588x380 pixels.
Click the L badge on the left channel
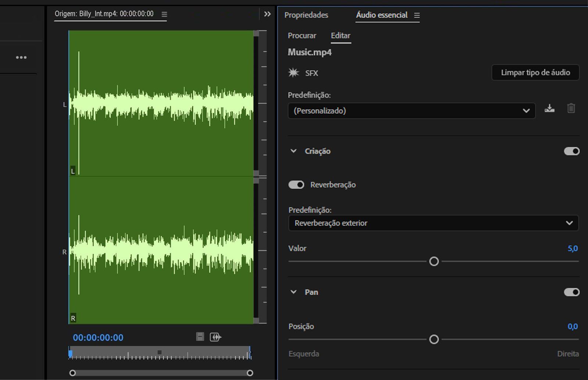[x=73, y=171]
